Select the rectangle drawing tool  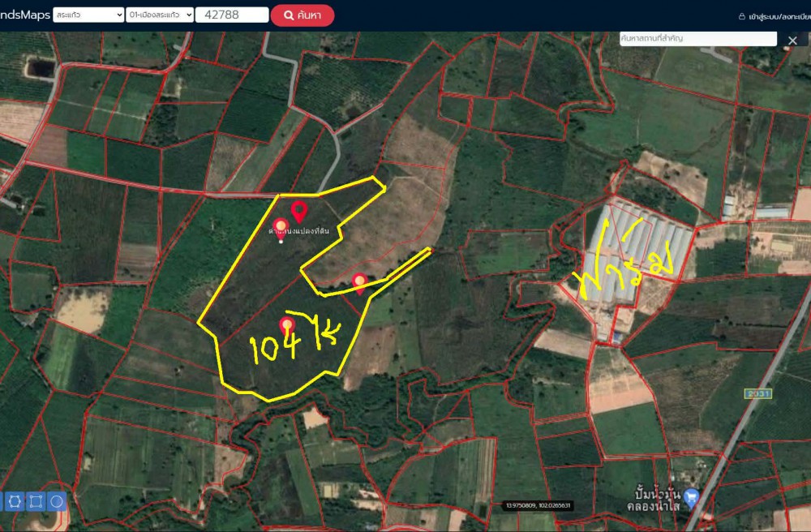pyautogui.click(x=36, y=501)
